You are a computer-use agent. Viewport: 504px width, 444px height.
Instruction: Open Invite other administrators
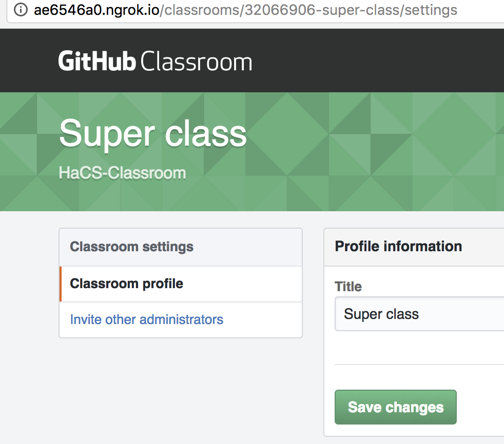146,319
